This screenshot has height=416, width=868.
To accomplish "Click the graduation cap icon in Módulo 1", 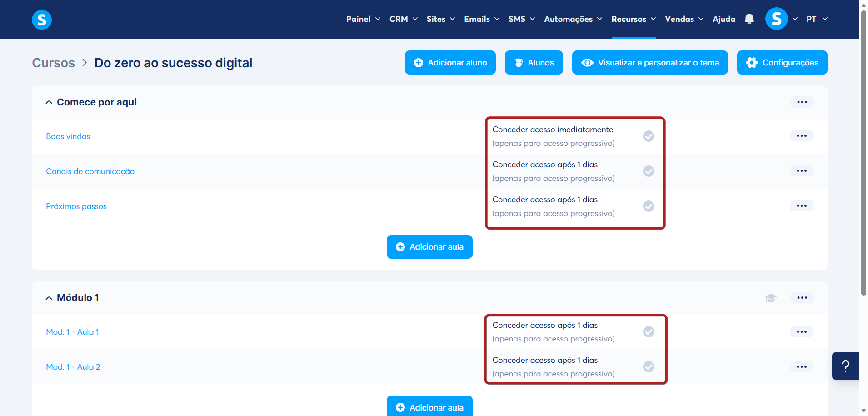I will pos(771,298).
